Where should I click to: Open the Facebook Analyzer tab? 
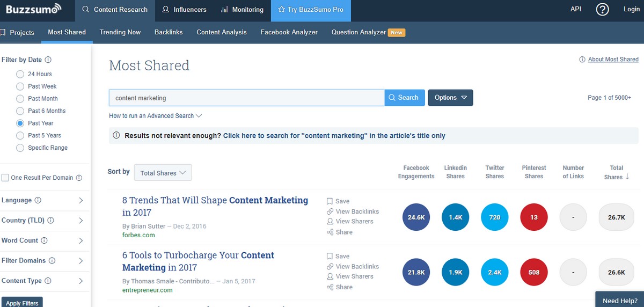289,32
